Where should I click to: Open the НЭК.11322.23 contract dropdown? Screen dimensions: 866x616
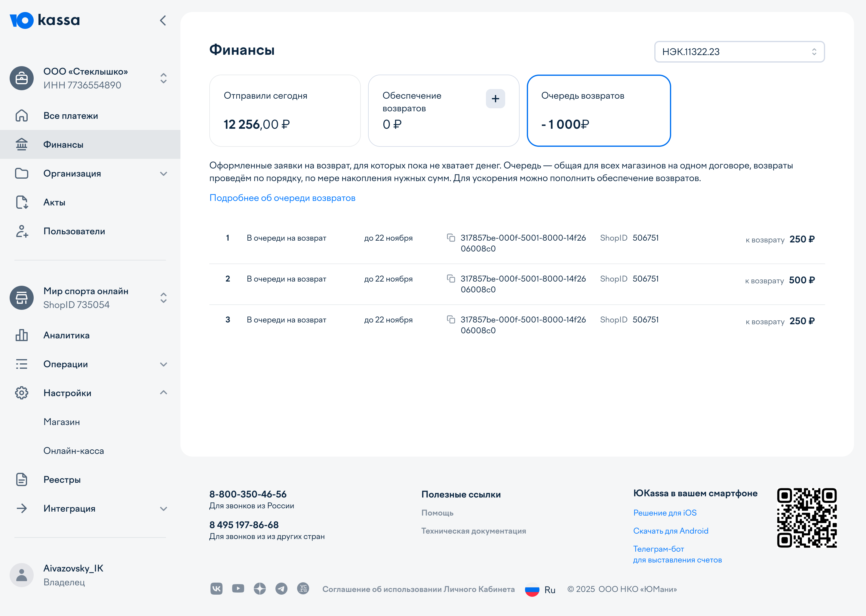739,52
